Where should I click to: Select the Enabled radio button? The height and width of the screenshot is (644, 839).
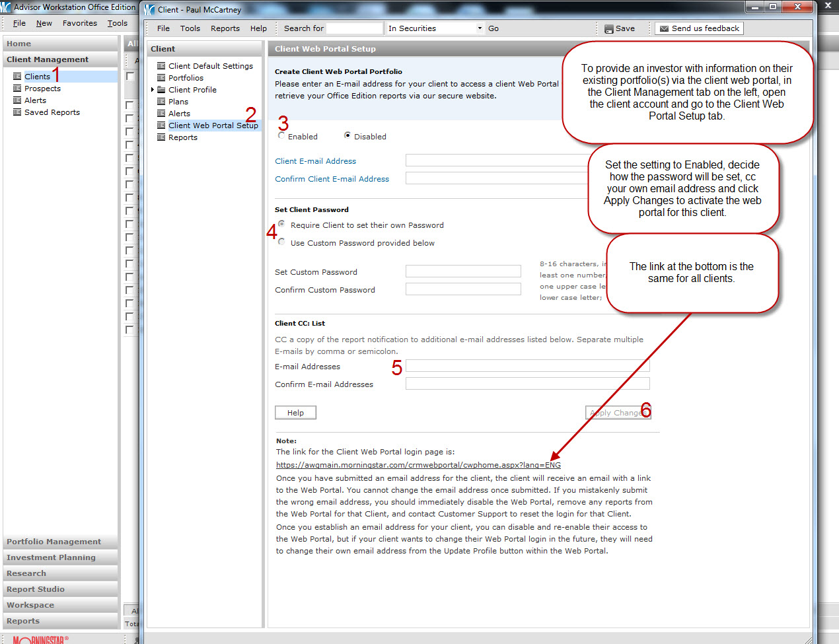pos(281,135)
